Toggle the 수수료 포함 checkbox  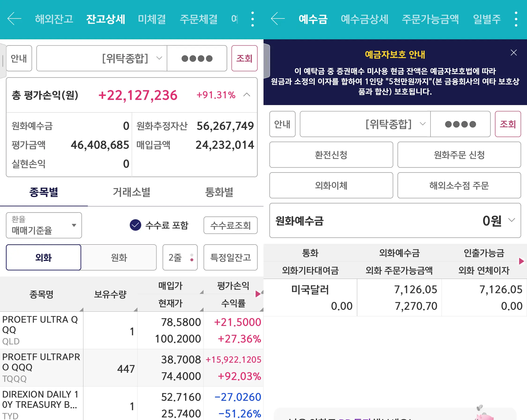coord(135,225)
